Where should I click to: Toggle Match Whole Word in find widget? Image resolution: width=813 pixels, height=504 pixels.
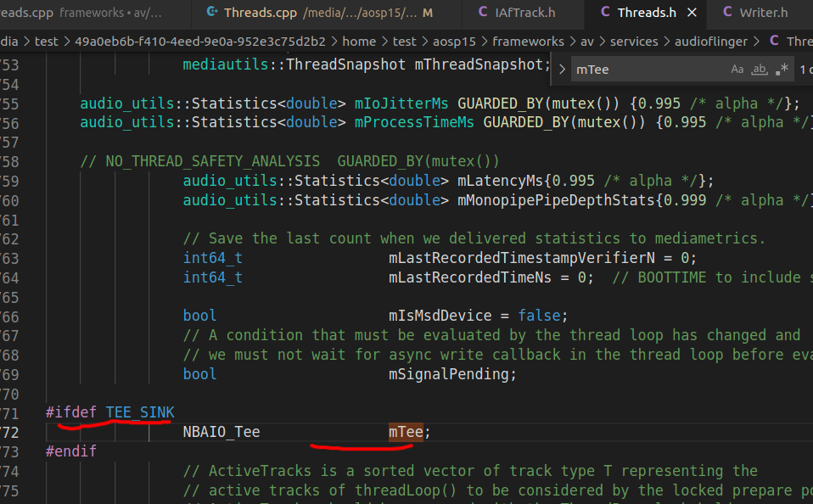pos(760,69)
